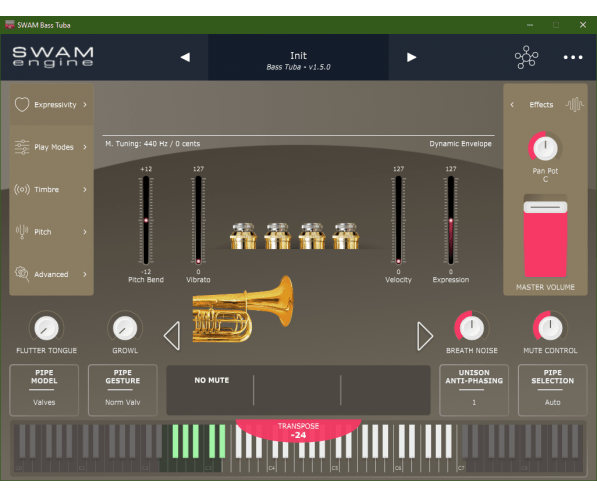Viewport: 597px width, 497px height.
Task: Click the C5 key on keyboard
Action: [335, 465]
